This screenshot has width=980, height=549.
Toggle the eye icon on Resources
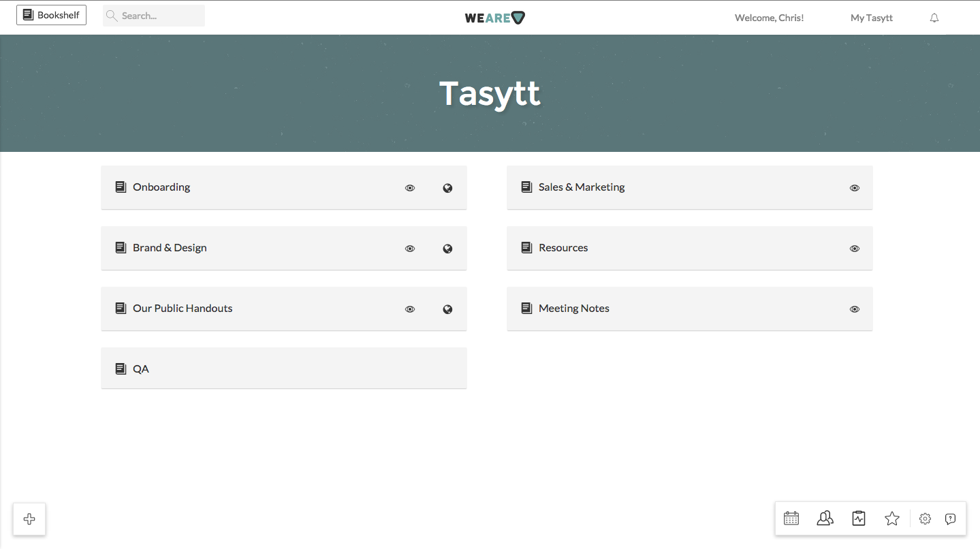pyautogui.click(x=854, y=248)
